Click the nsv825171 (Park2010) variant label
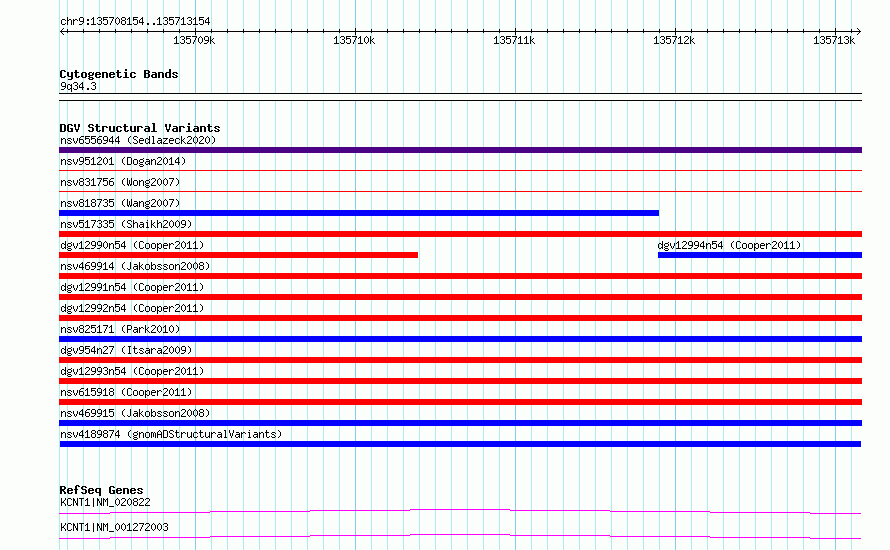 (120, 329)
